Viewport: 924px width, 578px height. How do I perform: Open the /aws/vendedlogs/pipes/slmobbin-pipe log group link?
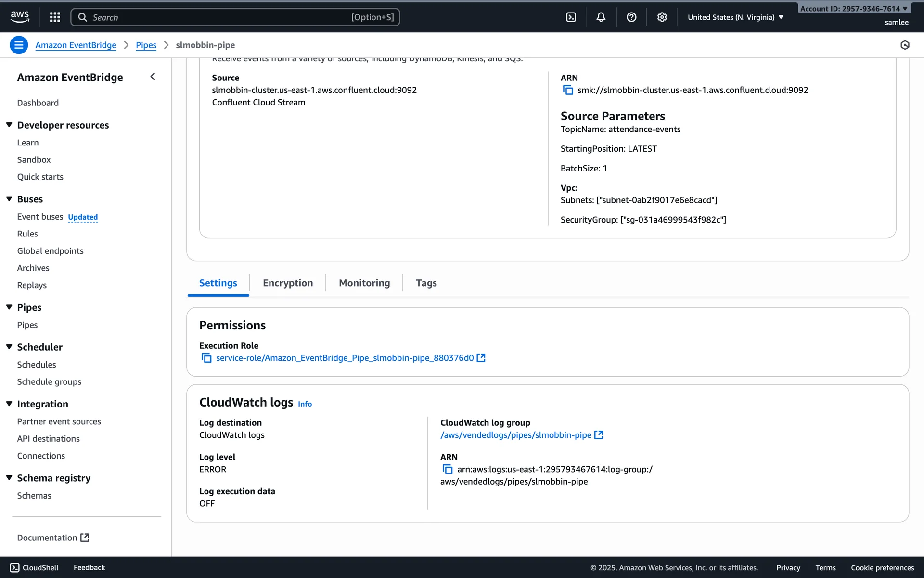point(515,435)
